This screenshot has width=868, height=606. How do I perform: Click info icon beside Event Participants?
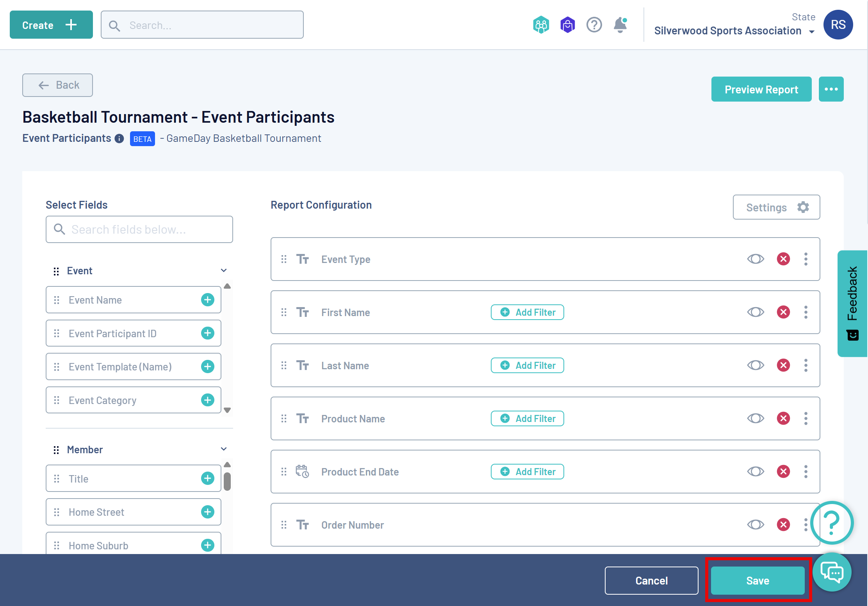click(x=119, y=139)
